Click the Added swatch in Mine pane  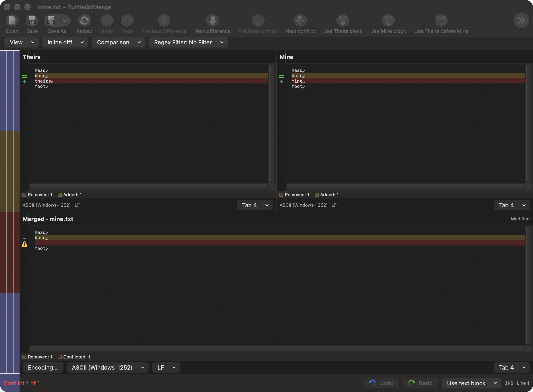pos(316,195)
